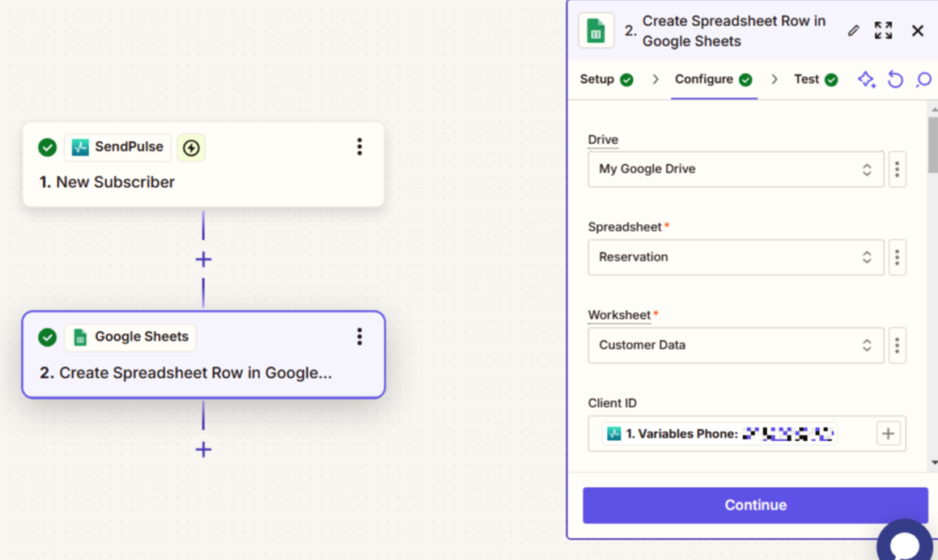
Task: Click the panel title 'Create Spreadsheet Row in Google Sheets'
Action: (x=733, y=31)
